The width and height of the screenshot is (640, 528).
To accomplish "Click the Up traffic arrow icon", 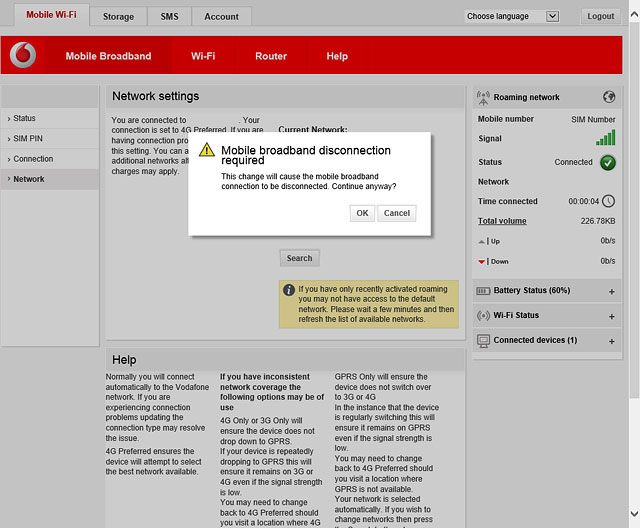I will click(482, 242).
